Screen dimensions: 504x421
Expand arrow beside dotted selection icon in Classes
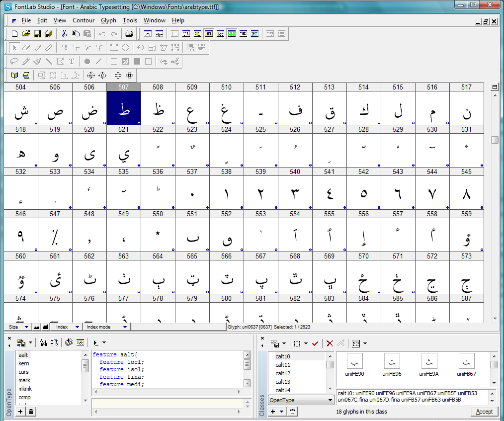(x=306, y=343)
